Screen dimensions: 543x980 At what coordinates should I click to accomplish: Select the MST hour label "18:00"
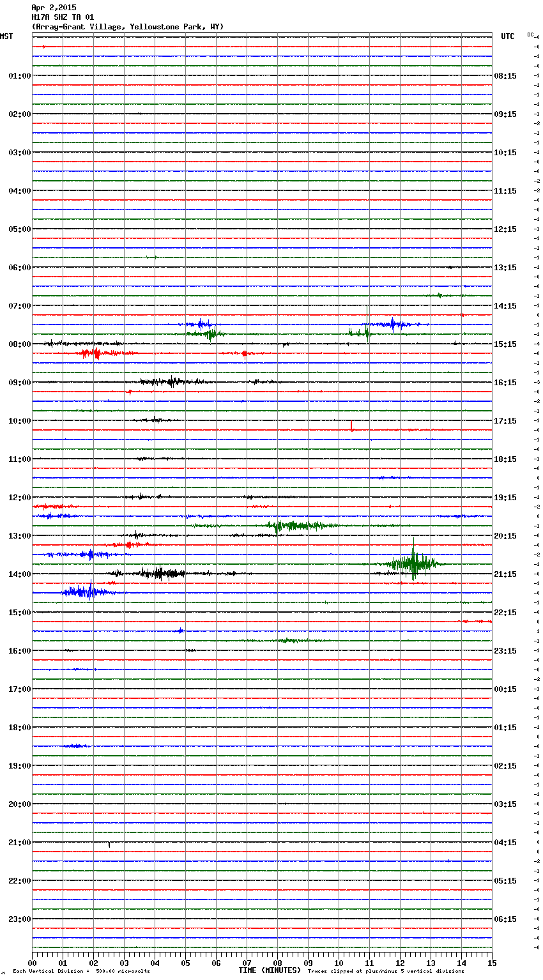click(x=20, y=728)
